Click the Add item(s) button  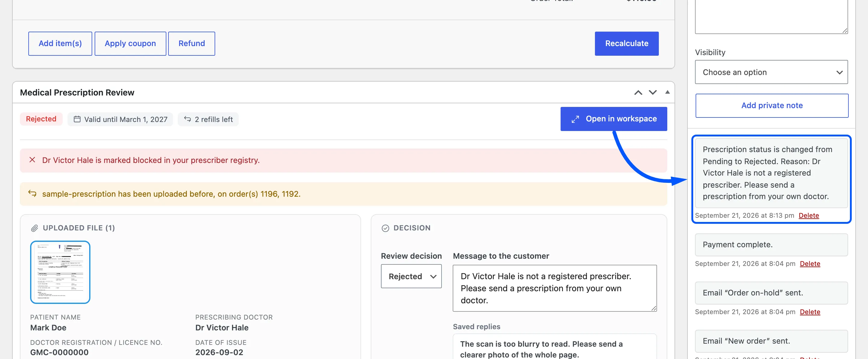[x=60, y=43]
